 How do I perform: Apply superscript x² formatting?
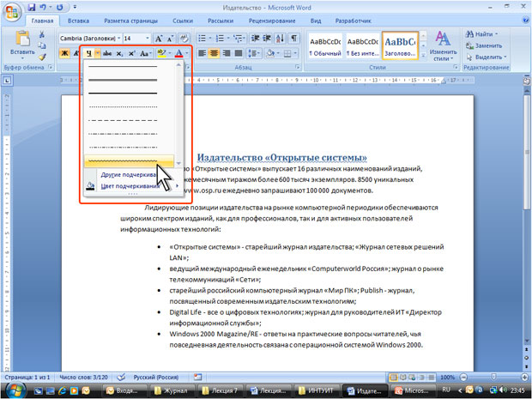click(x=132, y=53)
